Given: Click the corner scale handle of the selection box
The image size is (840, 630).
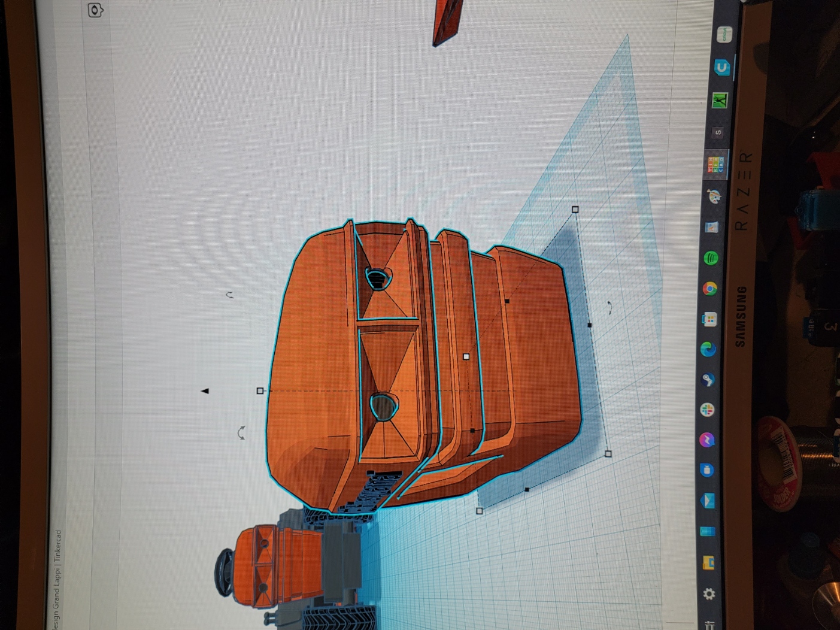Looking at the screenshot, I should (575, 209).
